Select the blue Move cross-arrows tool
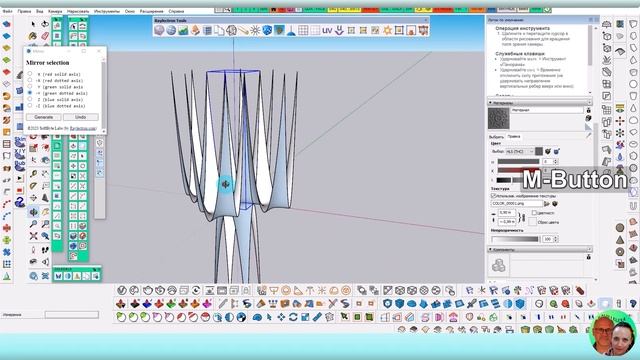640x360 pixels. tap(281, 317)
